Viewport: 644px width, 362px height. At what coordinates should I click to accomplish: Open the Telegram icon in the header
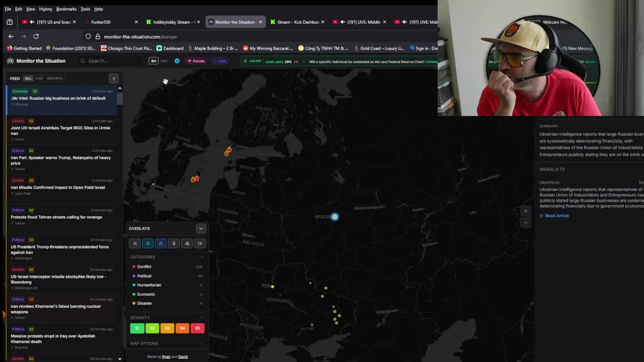coord(177,61)
